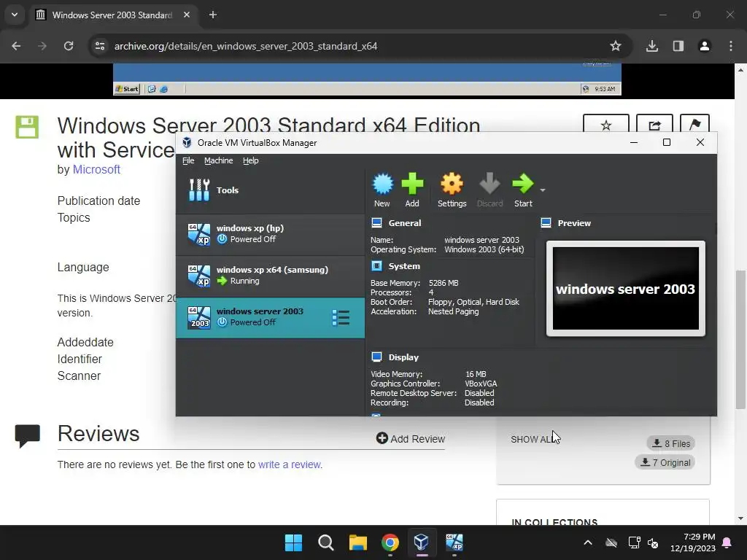Reload the archive.org page
The image size is (747, 560).
tap(69, 46)
